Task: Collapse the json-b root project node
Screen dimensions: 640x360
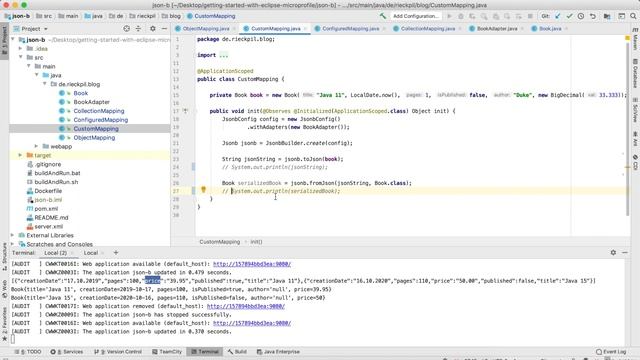Action: (x=13, y=40)
